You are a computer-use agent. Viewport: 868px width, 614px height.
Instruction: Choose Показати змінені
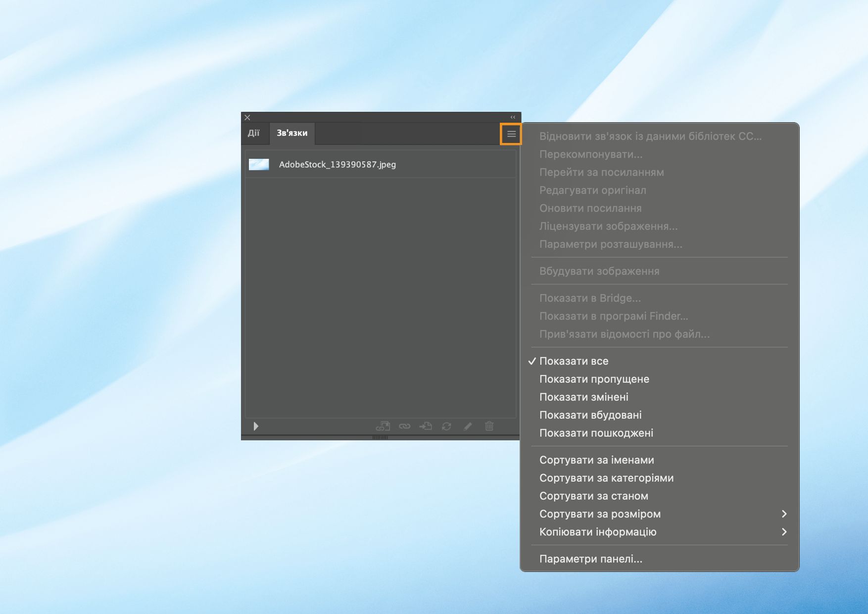tap(660, 397)
